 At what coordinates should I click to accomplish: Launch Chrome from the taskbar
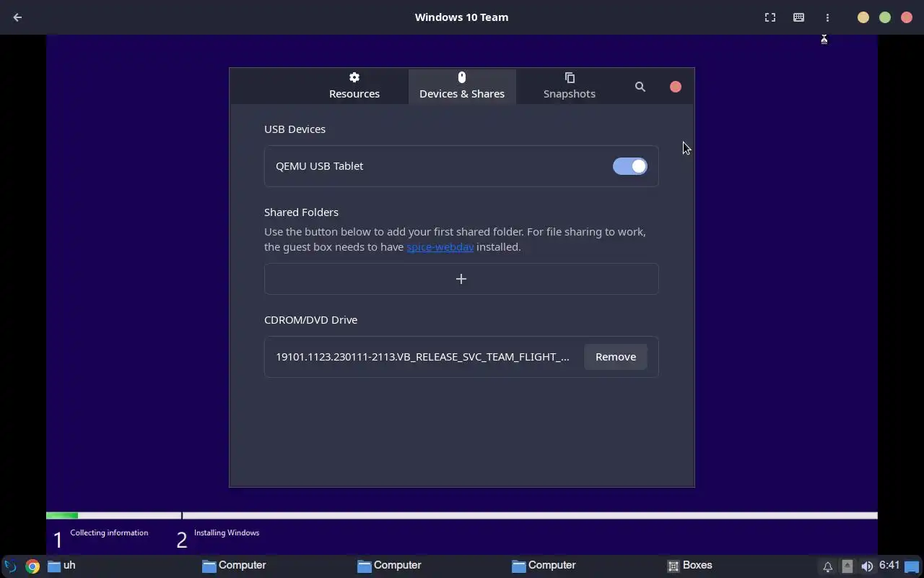[x=32, y=566]
